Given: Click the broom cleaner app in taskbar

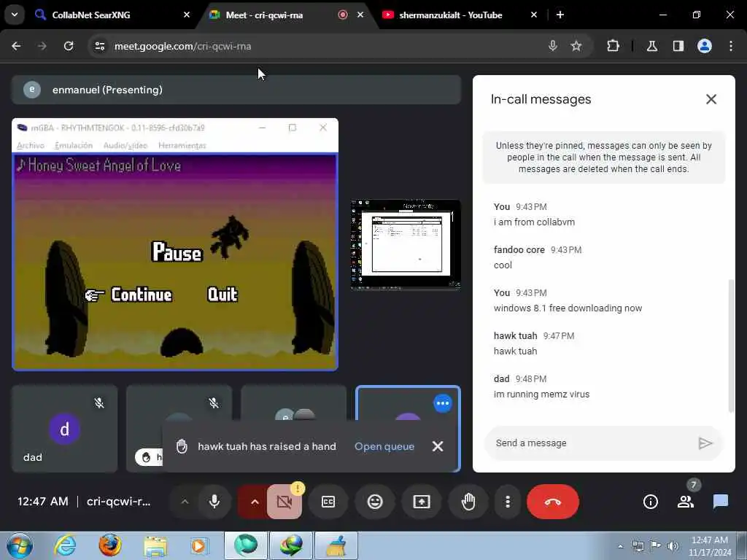Looking at the screenshot, I should [336, 545].
